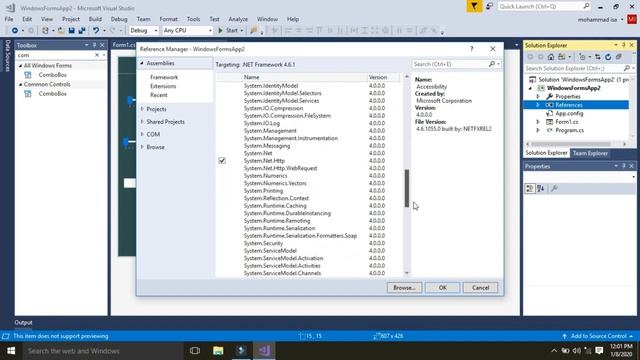Expand the Form1.cs node in Solution Explorer
640x360 pixels.
pos(538,122)
